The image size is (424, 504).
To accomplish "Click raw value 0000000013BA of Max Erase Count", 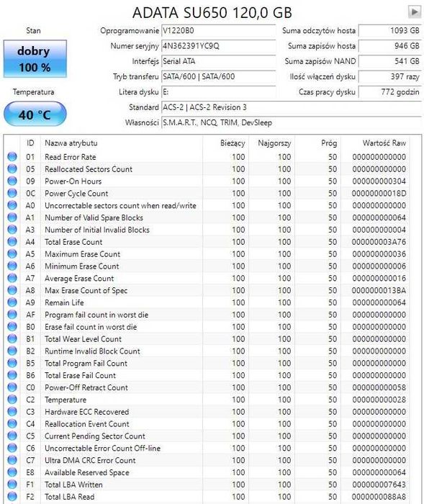I will (379, 291).
